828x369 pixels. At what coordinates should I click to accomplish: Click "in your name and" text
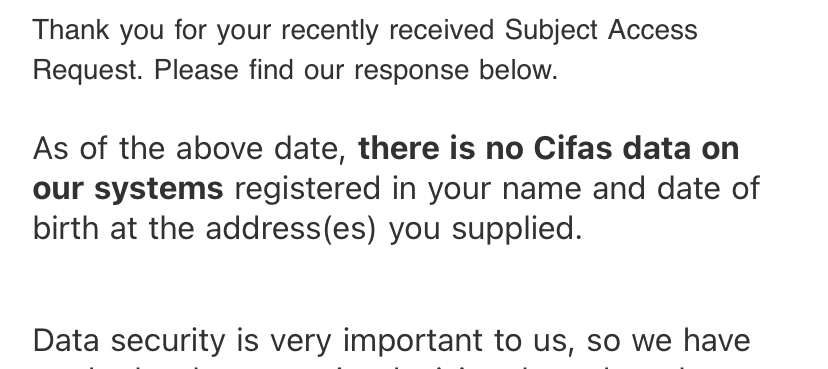click(x=519, y=190)
